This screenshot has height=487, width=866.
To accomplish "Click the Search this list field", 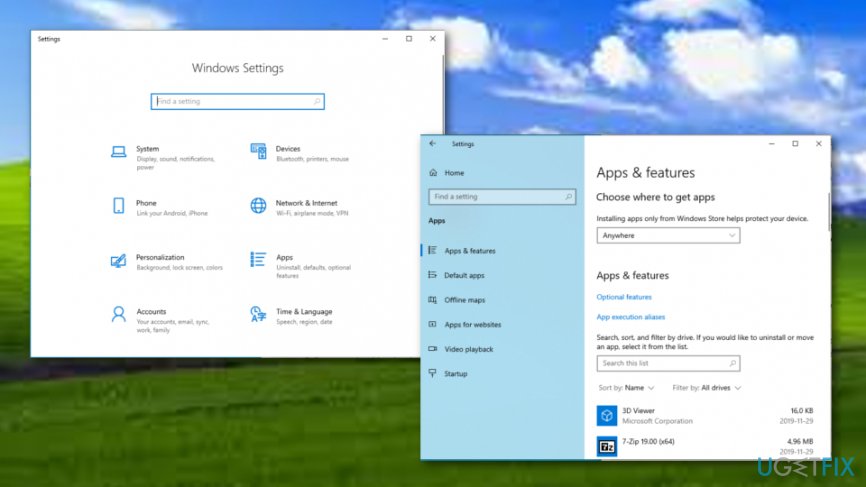I will tap(668, 363).
